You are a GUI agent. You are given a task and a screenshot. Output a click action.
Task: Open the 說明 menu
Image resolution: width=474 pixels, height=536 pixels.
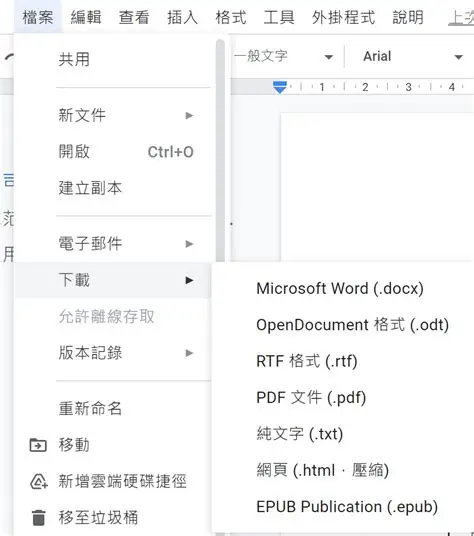(x=408, y=17)
